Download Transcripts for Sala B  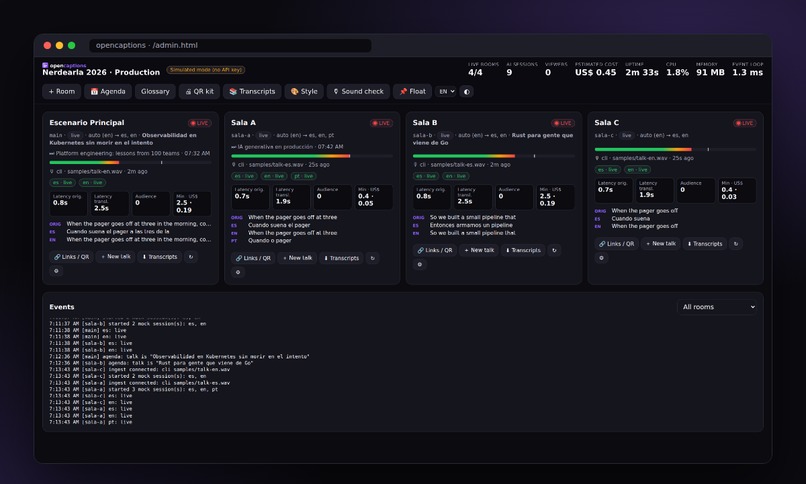tap(523, 250)
